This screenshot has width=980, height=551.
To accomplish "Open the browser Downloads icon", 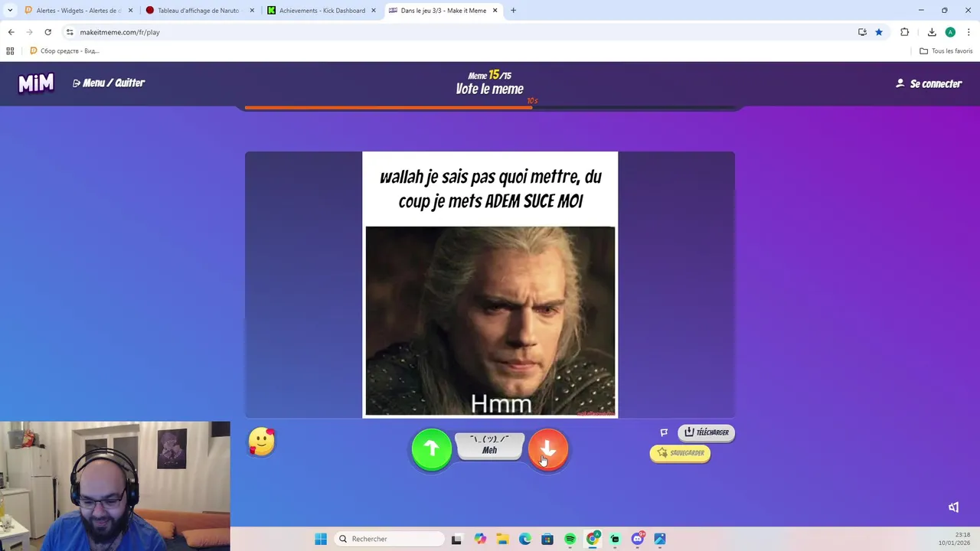I will (932, 32).
